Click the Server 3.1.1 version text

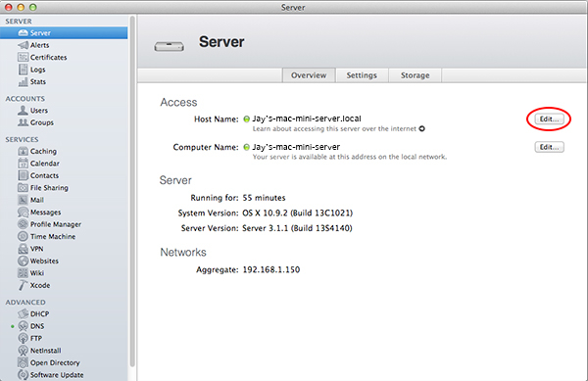tap(297, 228)
